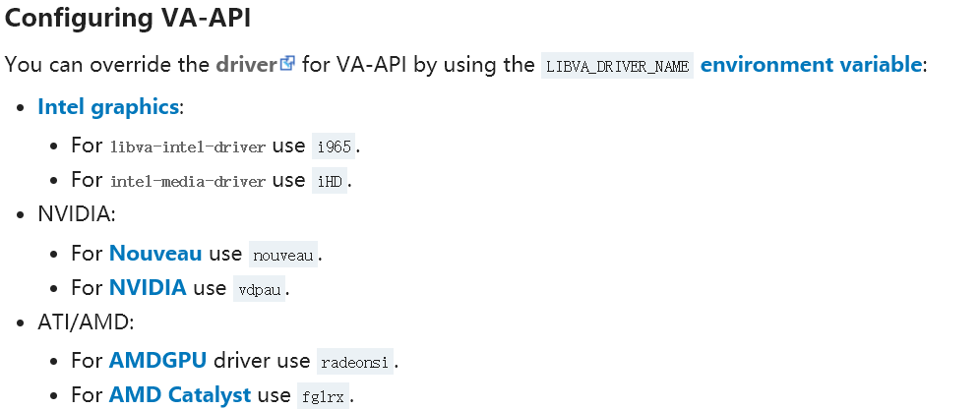Viewport: 980px width, 410px height.
Task: Click the libva-intel-driver package name
Action: [x=188, y=147]
